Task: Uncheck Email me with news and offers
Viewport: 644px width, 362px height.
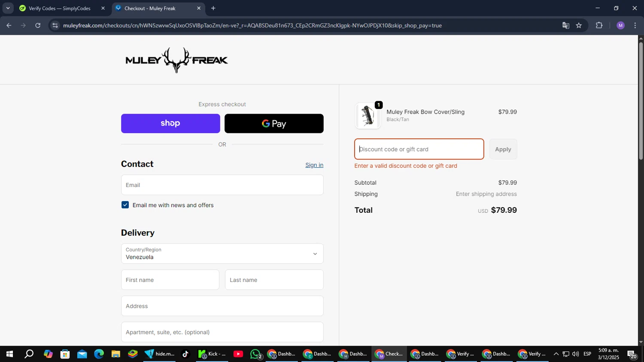Action: (x=125, y=205)
